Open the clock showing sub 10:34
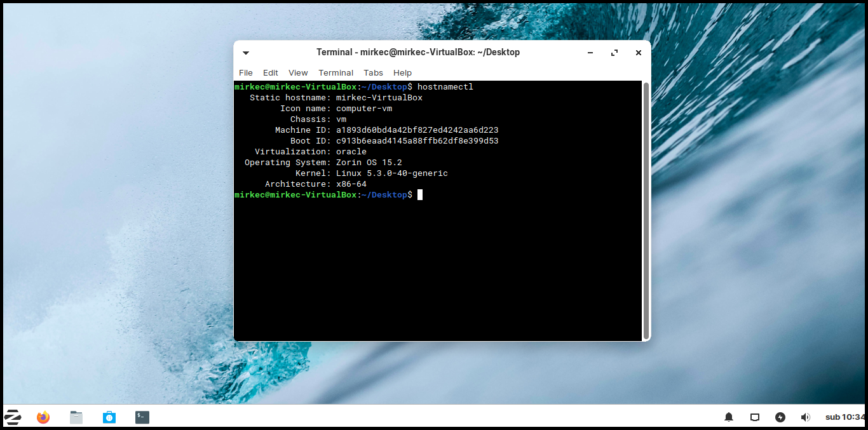 tap(845, 417)
